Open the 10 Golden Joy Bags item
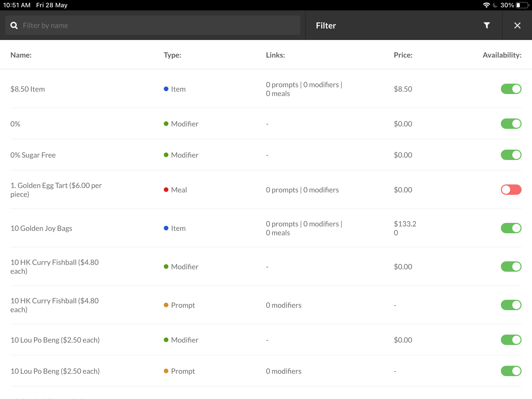The height and width of the screenshot is (399, 532). [x=42, y=228]
